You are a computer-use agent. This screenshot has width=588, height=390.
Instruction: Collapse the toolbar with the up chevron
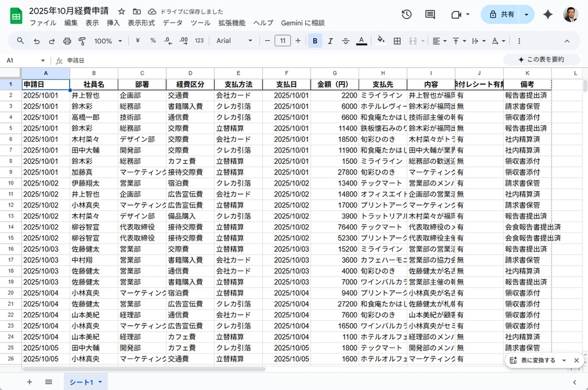point(567,41)
